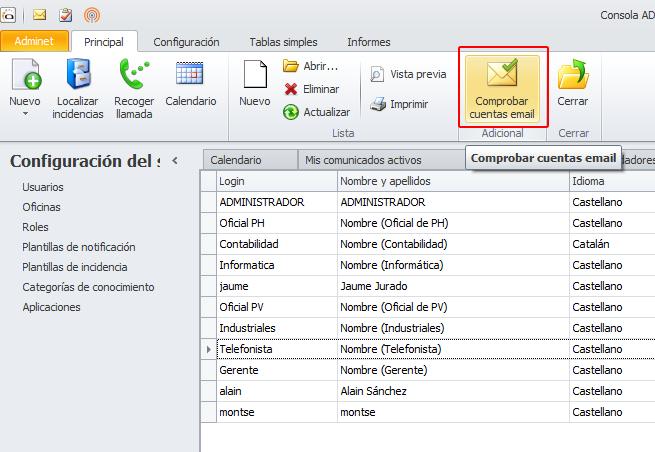Sort by Idioma column header
This screenshot has width=655, height=452.
click(x=612, y=181)
